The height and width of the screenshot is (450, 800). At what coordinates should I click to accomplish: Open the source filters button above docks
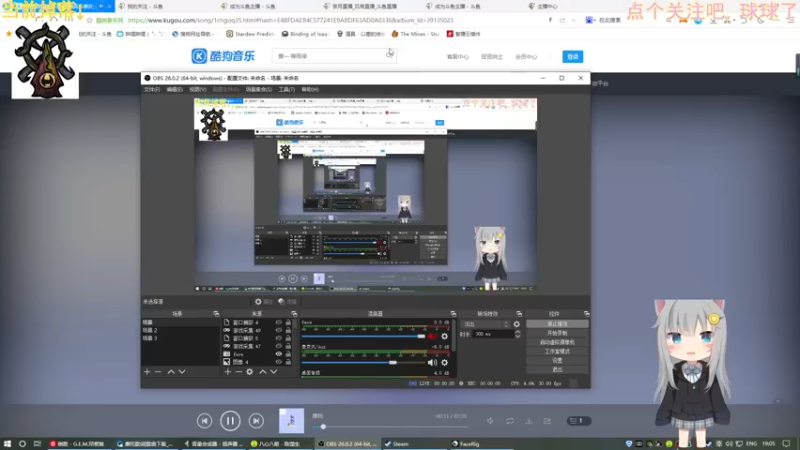287,302
